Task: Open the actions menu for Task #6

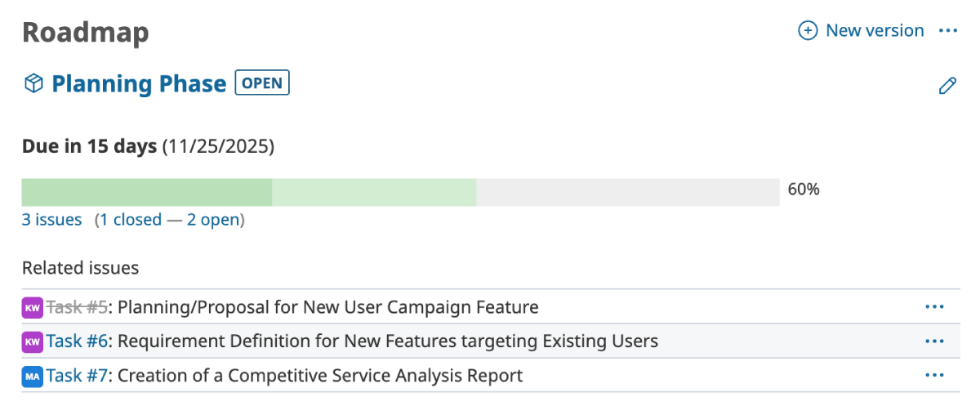Action: 934,341
